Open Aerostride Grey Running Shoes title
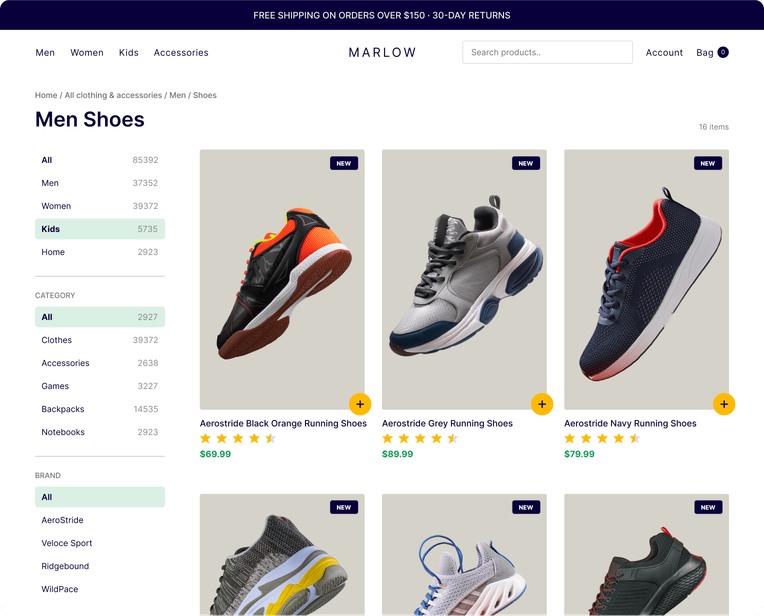Screen dimensions: 764x616 447,424
